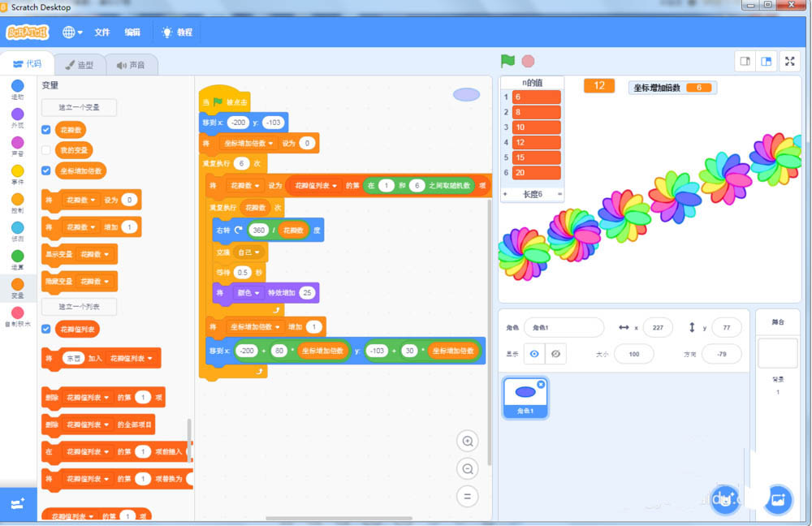Enable the 我的变量 variable checkbox
This screenshot has width=812, height=526.
pyautogui.click(x=46, y=149)
